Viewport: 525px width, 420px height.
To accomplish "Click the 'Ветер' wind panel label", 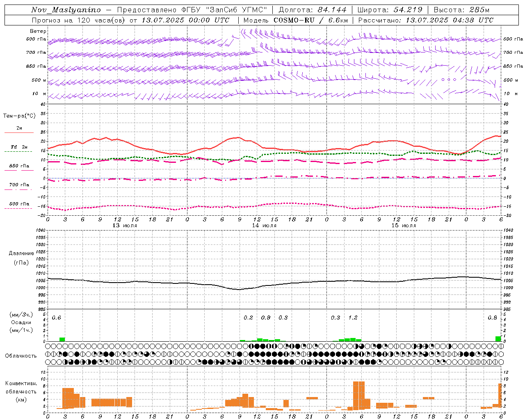I will pyautogui.click(x=38, y=31).
